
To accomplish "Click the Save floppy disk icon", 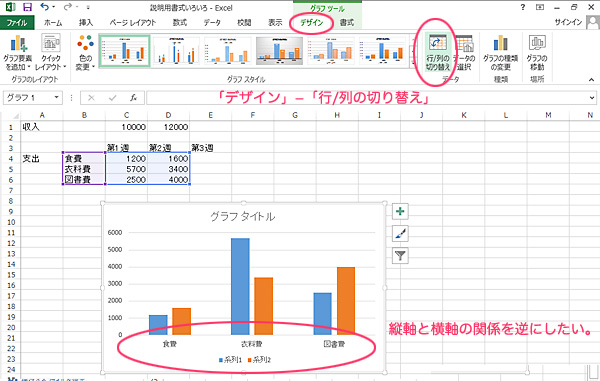I will [x=27, y=7].
